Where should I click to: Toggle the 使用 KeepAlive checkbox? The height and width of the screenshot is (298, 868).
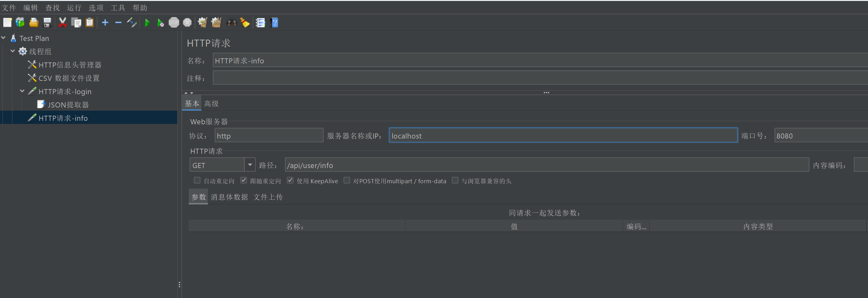tap(290, 180)
